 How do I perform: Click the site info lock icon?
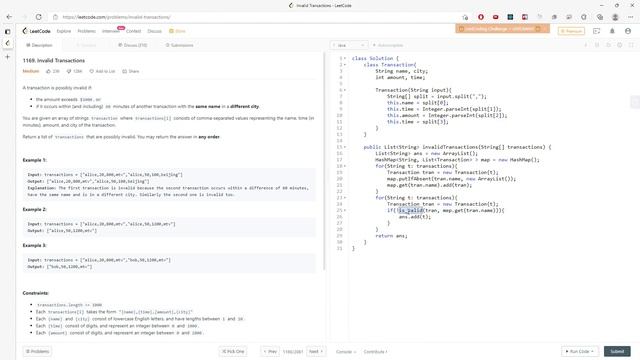56,17
